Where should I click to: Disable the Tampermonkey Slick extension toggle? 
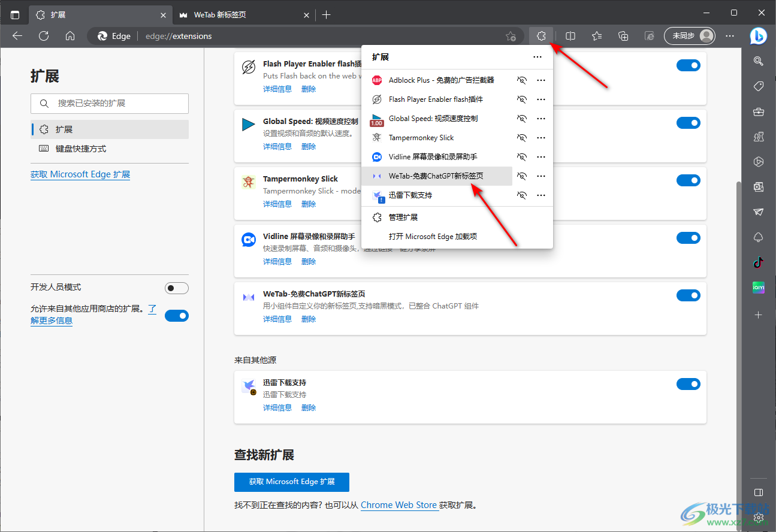coord(689,180)
